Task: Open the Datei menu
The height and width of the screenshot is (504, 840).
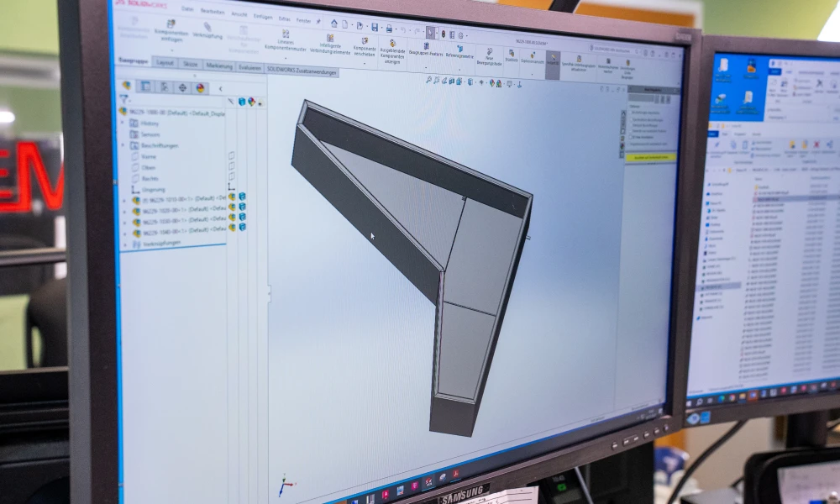Action: click(x=187, y=9)
